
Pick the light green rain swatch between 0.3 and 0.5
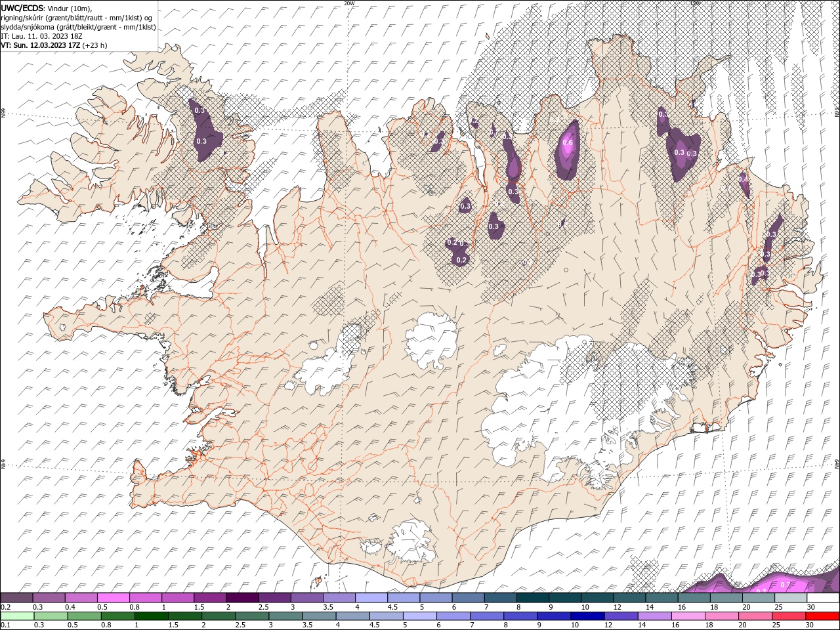[x=51, y=616]
